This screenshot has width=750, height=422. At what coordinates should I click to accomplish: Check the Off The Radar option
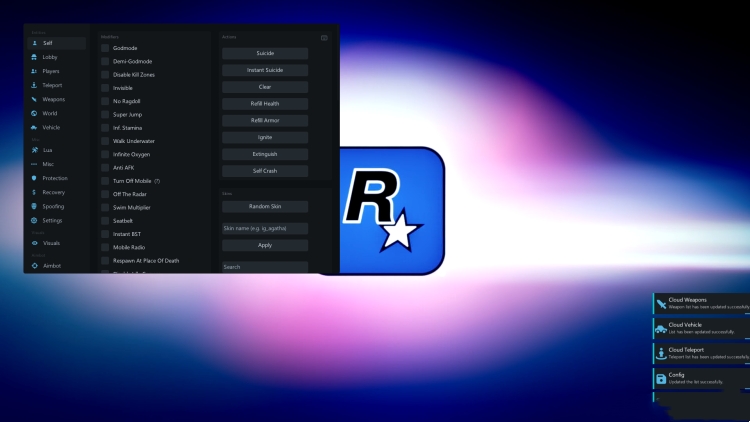(105, 193)
